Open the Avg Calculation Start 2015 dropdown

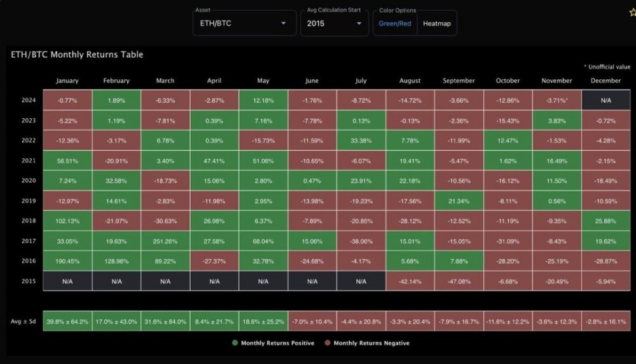click(x=333, y=23)
